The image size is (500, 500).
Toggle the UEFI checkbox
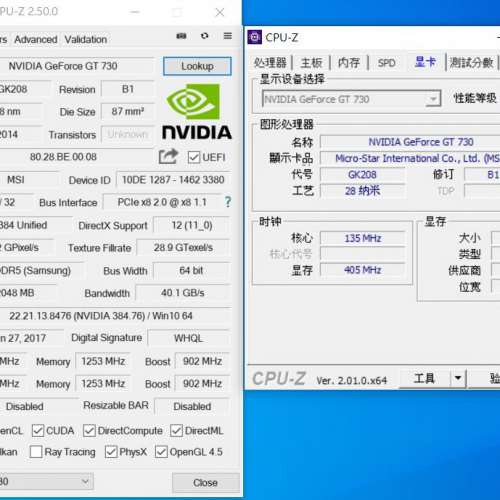point(194,157)
